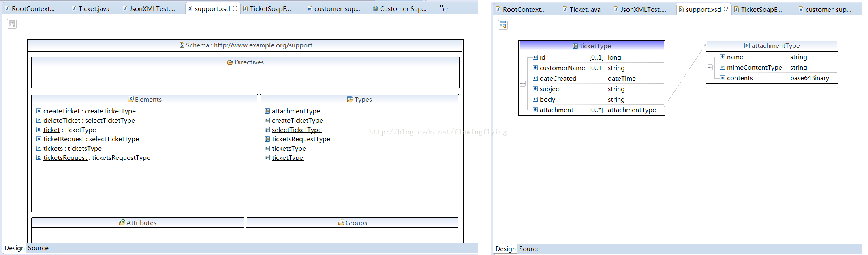Image resolution: width=868 pixels, height=255 pixels.
Task: Open the ticketRequest element link
Action: point(64,139)
